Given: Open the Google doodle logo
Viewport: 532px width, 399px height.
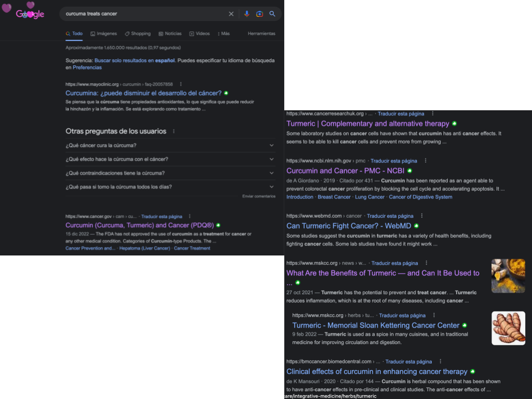Looking at the screenshot, I should [x=25, y=11].
